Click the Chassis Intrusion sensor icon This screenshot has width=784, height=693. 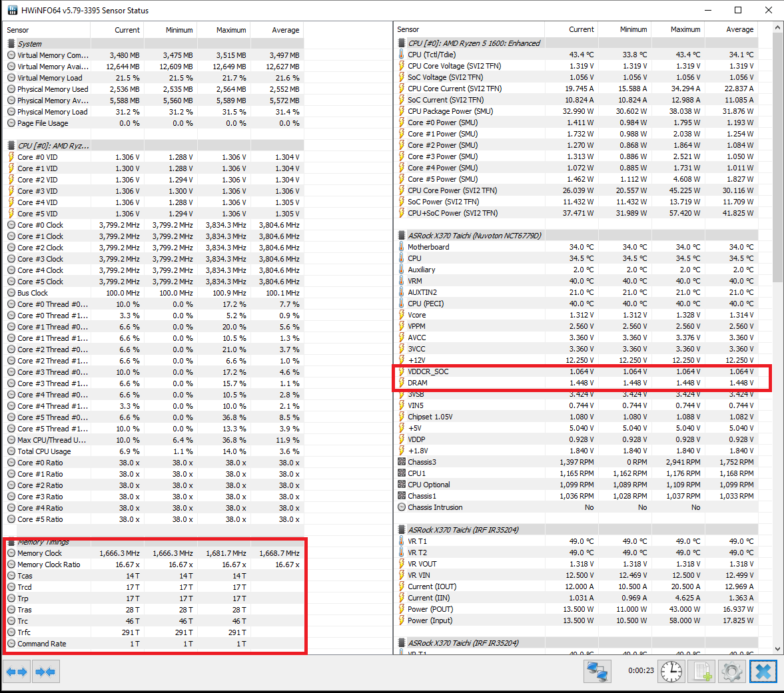(x=401, y=507)
